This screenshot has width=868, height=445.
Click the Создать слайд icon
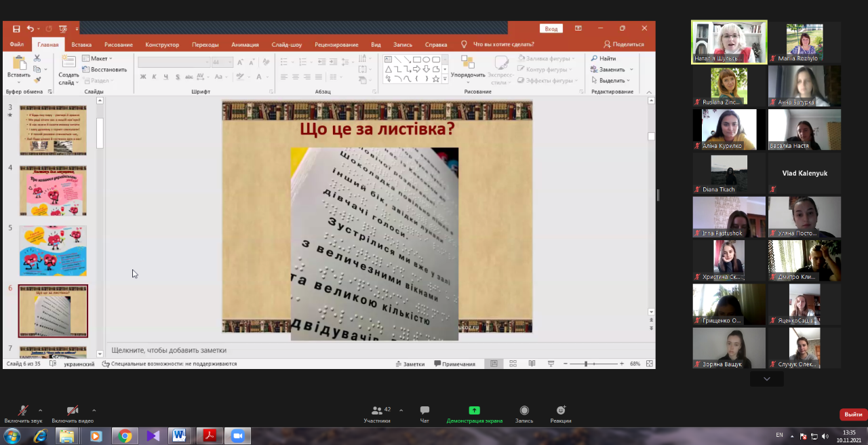(68, 63)
